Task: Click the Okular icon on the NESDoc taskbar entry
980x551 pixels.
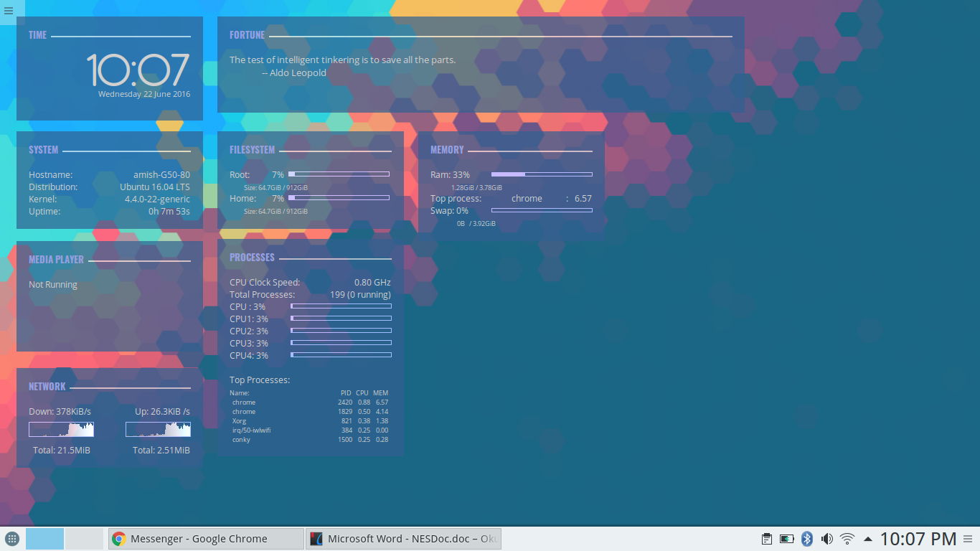Action: [x=316, y=538]
